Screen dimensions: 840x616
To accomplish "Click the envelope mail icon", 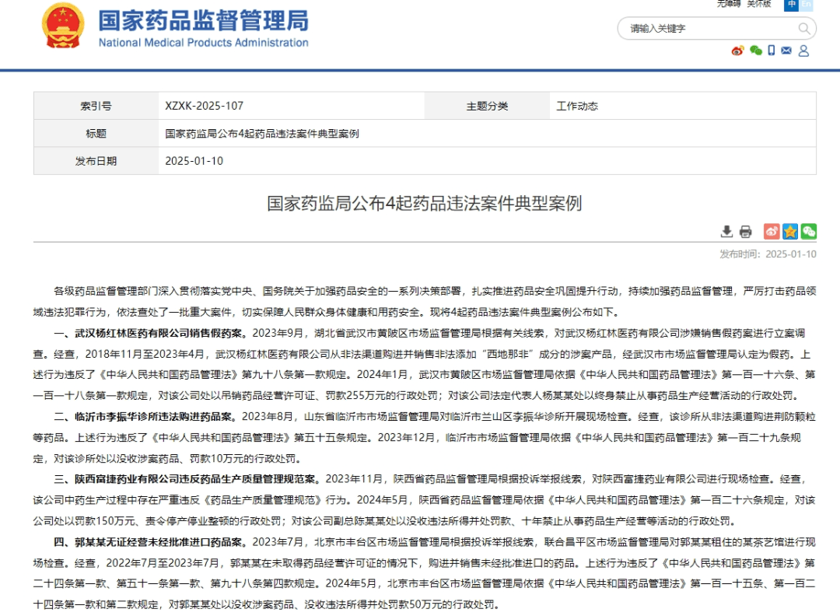I will [x=786, y=51].
